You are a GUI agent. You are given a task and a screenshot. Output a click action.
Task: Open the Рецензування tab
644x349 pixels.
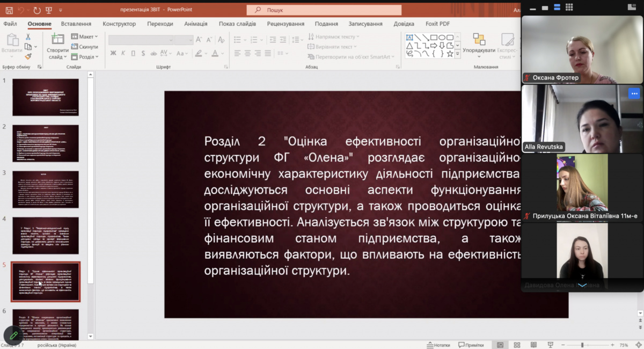tap(286, 24)
